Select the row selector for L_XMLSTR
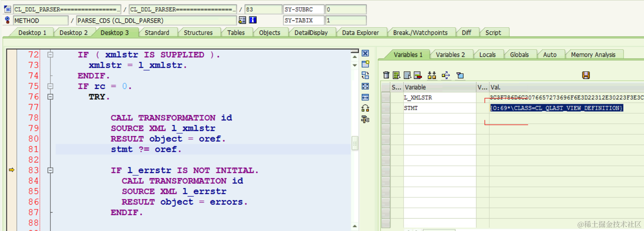Screen dimensions: 644x231 [386, 98]
